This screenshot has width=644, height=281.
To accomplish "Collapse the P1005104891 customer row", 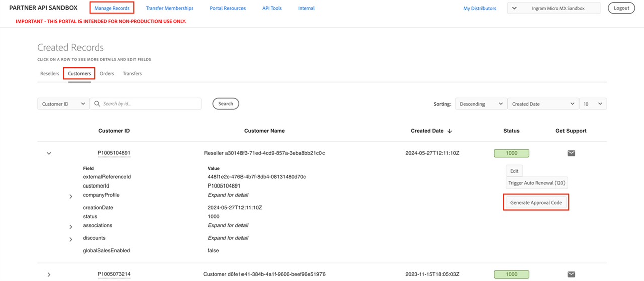I will 49,153.
